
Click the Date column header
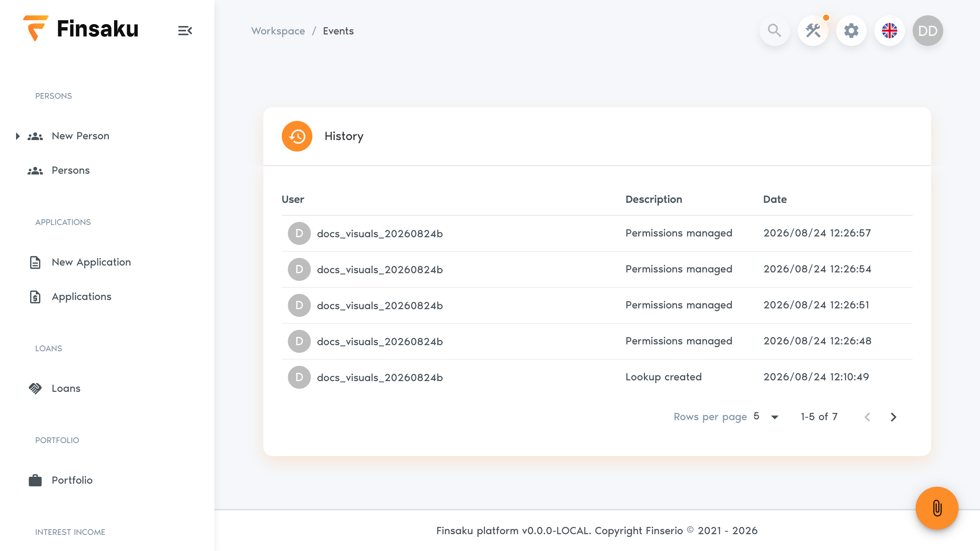click(x=775, y=199)
